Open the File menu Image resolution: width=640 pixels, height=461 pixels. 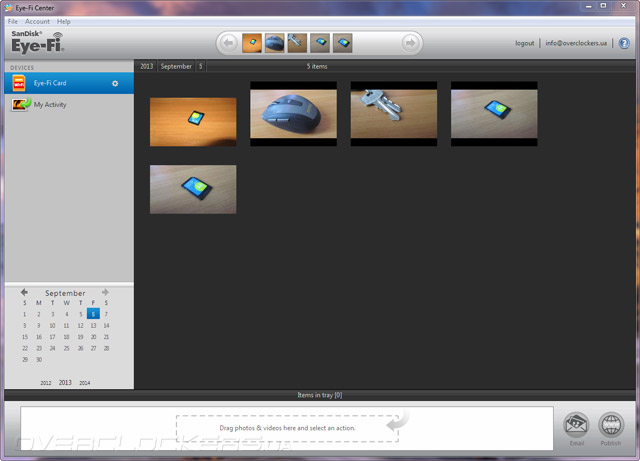[13, 21]
